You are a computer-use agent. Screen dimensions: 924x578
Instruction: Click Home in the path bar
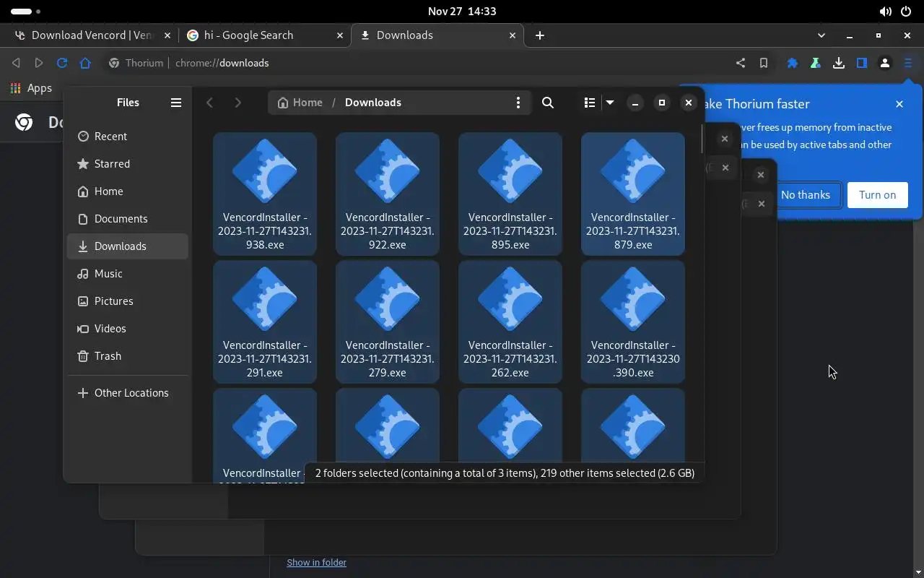point(300,103)
